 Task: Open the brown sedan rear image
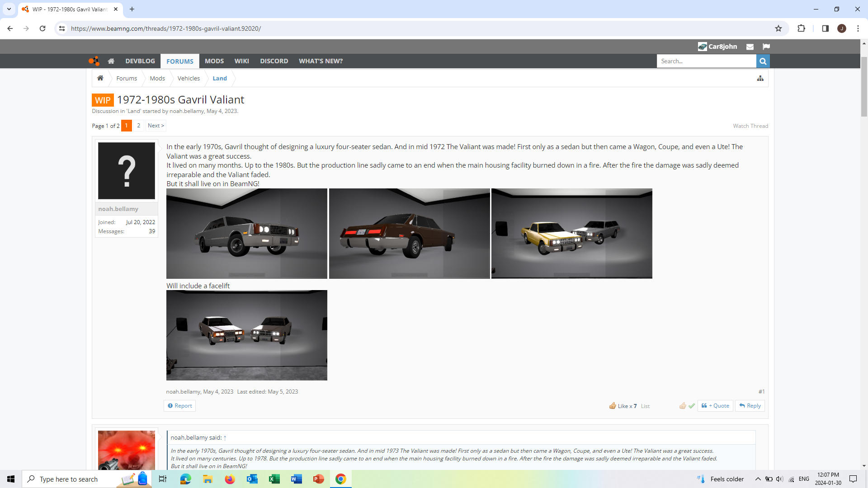409,234
